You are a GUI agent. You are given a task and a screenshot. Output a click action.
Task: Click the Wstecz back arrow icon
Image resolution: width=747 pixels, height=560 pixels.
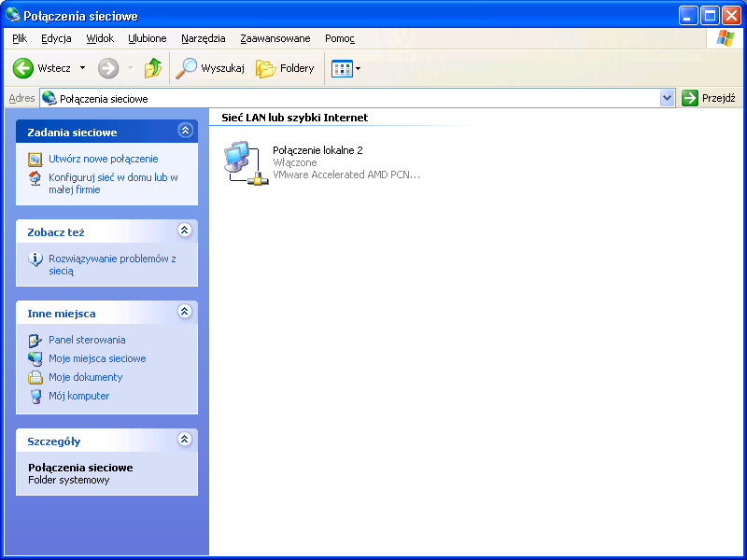click(23, 68)
